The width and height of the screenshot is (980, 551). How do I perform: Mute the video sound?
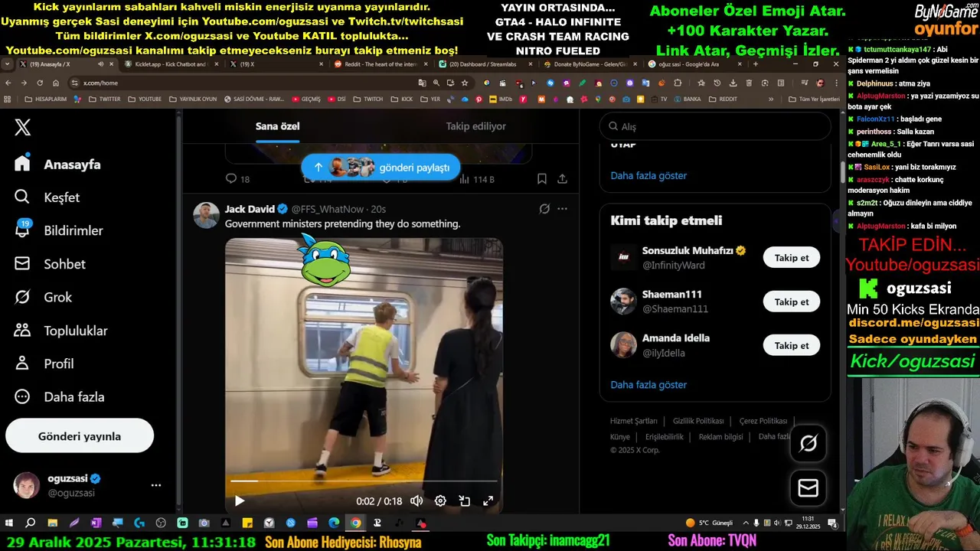pyautogui.click(x=416, y=501)
